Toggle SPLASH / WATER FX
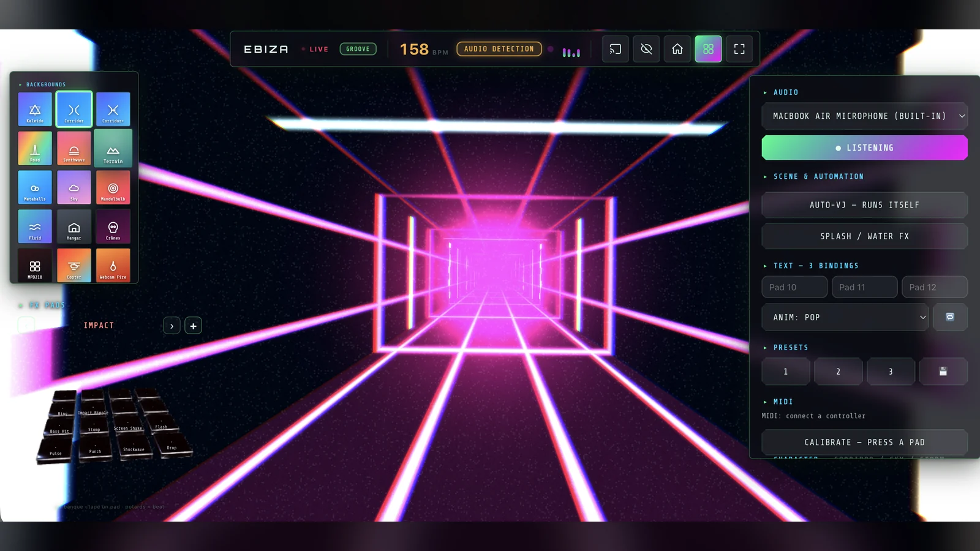This screenshot has width=980, height=551. (x=865, y=236)
